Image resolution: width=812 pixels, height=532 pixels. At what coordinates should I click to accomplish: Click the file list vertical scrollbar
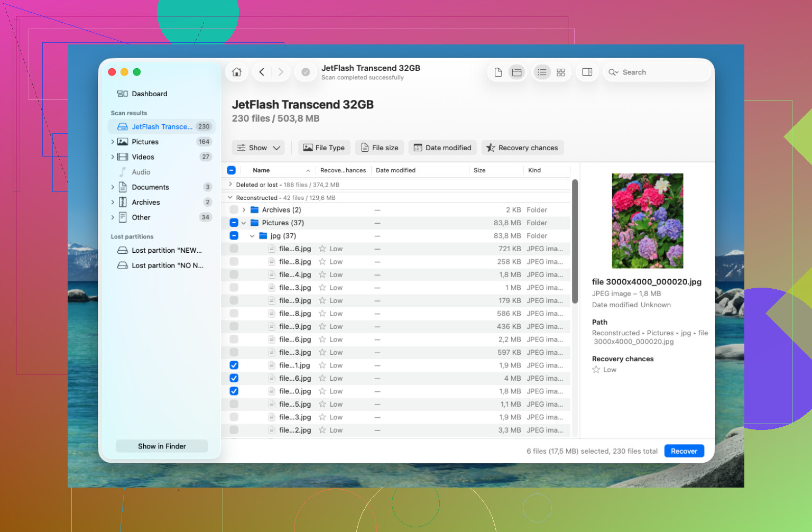(575, 242)
